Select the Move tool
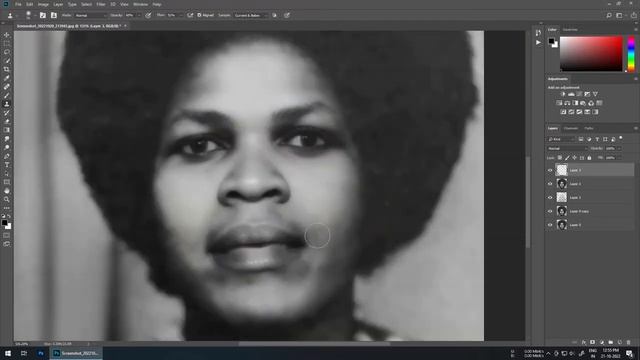This screenshot has height=360, width=640. point(7,35)
